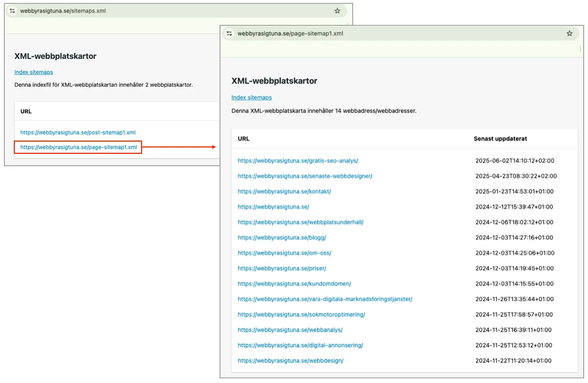The image size is (588, 383).
Task: Select the date 2024-11-25T12:53:12+01:00
Action: point(514,345)
